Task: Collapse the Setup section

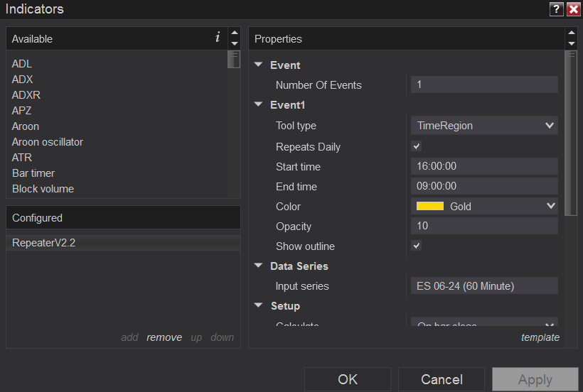Action: (259, 306)
